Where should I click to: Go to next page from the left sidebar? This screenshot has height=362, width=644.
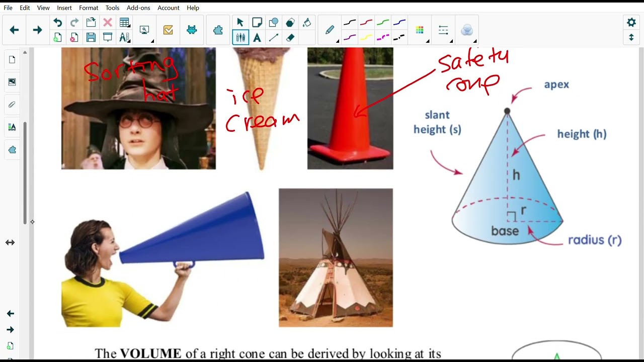[10, 330]
